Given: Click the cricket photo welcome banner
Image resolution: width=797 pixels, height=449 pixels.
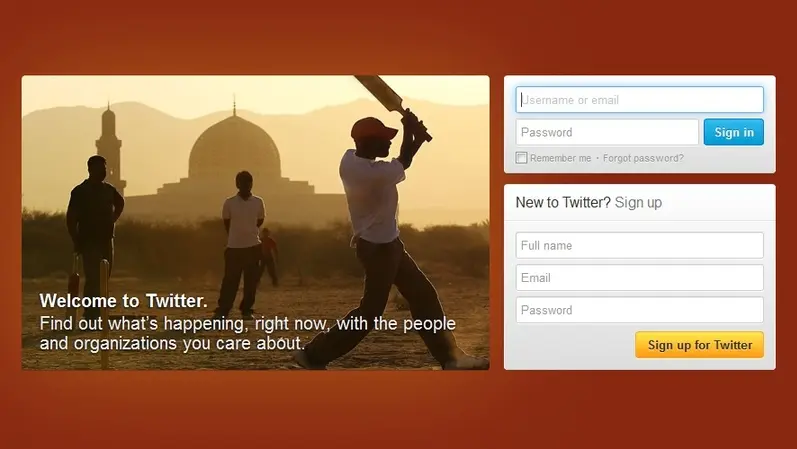Looking at the screenshot, I should pyautogui.click(x=256, y=223).
